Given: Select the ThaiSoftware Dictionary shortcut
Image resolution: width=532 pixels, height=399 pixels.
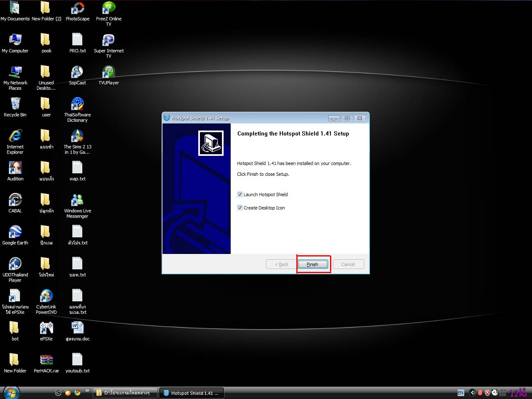Looking at the screenshot, I should pyautogui.click(x=77, y=110).
